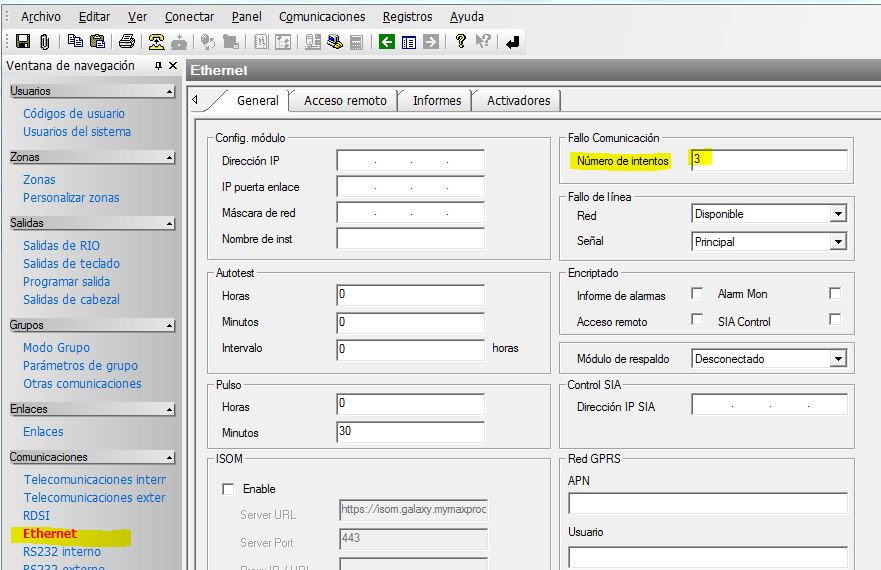
Task: Click the Dirección IP input field
Action: (410, 160)
